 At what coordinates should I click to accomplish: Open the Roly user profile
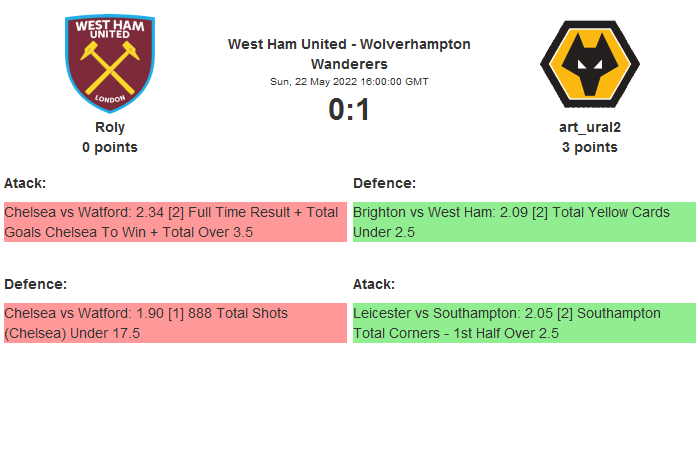pyautogui.click(x=110, y=127)
